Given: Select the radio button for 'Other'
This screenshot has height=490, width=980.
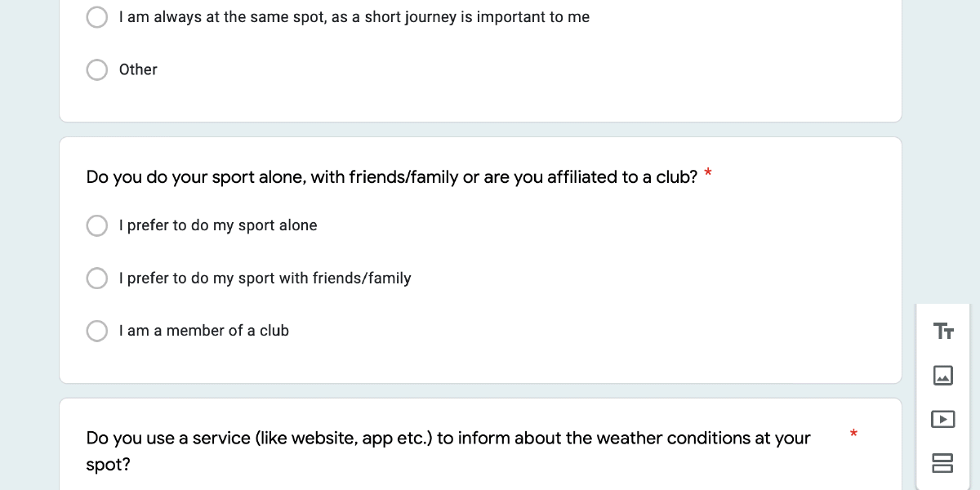Looking at the screenshot, I should [x=97, y=70].
